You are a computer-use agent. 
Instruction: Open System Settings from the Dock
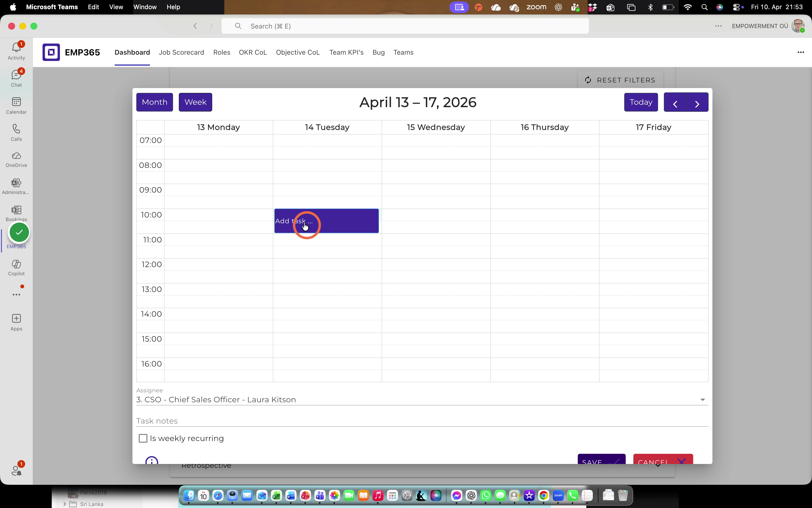point(407,495)
